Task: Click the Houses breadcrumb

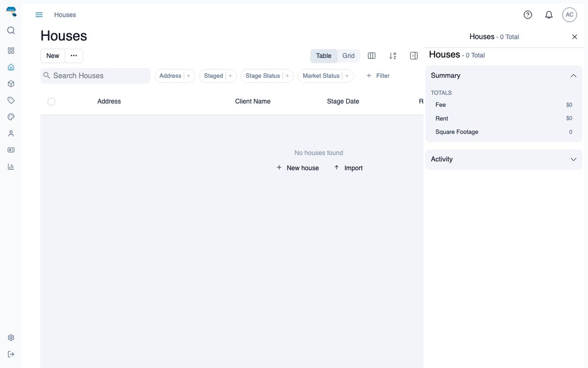Action: (x=65, y=15)
